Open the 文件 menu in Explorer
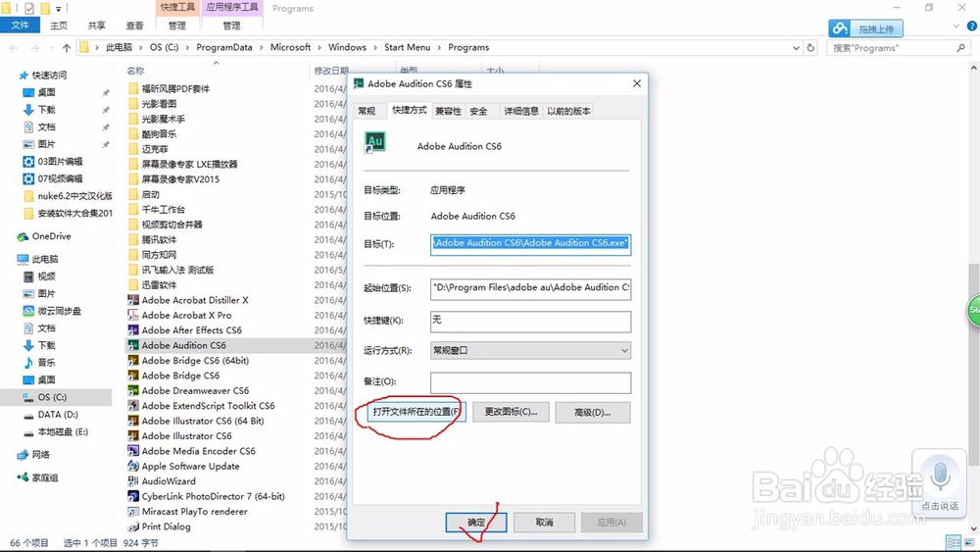Screen dimensions: 980x552 [x=20, y=25]
